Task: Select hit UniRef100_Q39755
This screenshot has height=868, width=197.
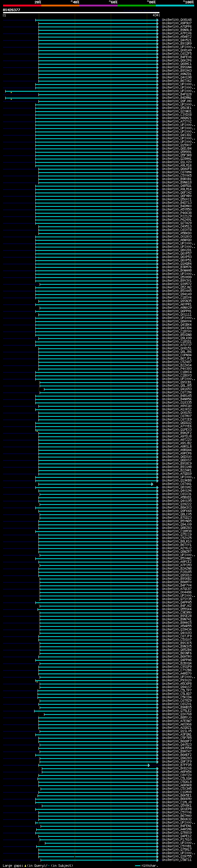Action: (x=177, y=856)
